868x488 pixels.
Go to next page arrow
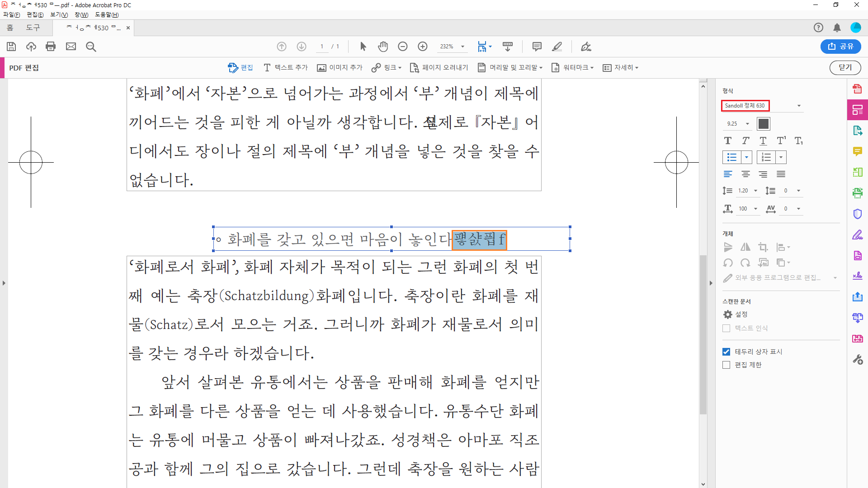point(302,47)
